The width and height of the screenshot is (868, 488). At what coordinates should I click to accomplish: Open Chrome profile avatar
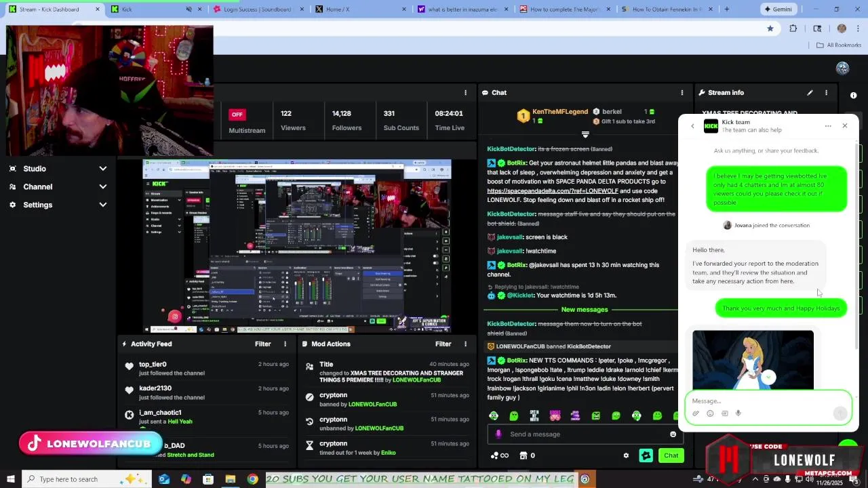point(842,28)
